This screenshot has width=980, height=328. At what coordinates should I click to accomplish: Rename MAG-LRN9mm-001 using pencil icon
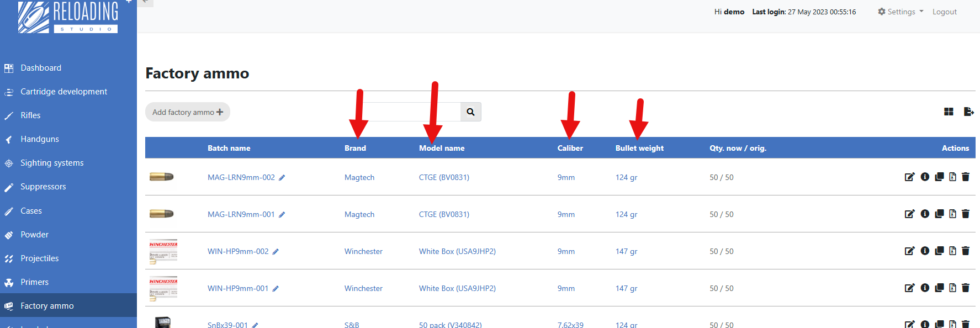(282, 215)
